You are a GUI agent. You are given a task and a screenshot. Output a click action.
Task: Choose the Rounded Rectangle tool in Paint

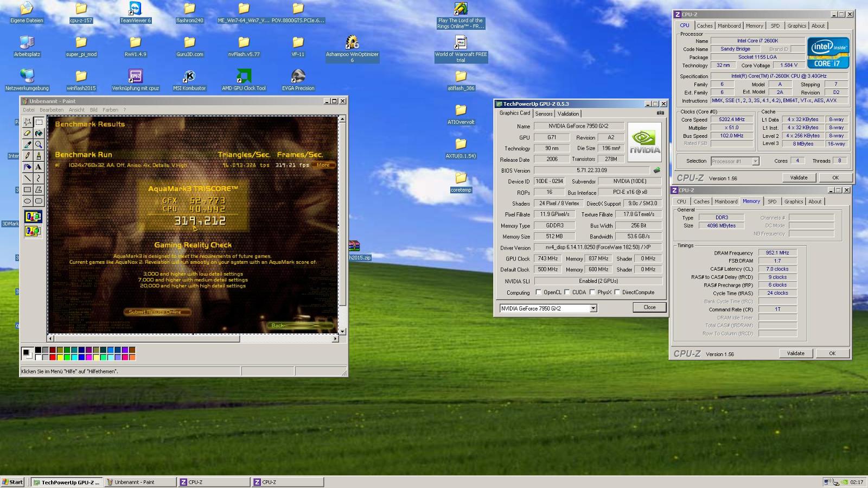[x=39, y=201]
